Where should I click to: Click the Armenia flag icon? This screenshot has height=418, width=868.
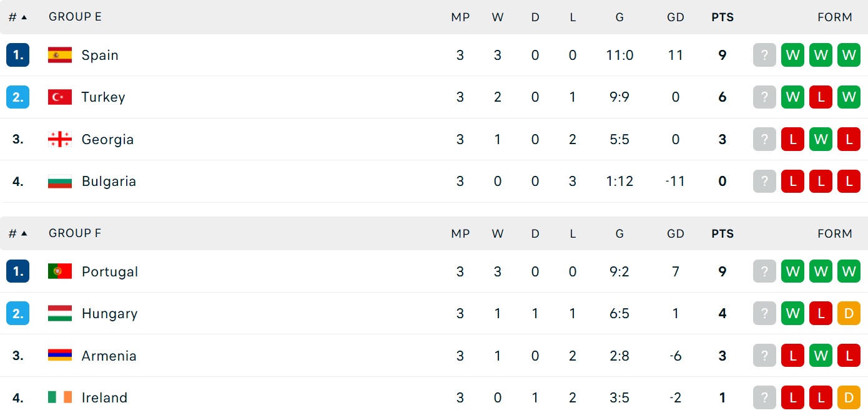coord(60,356)
